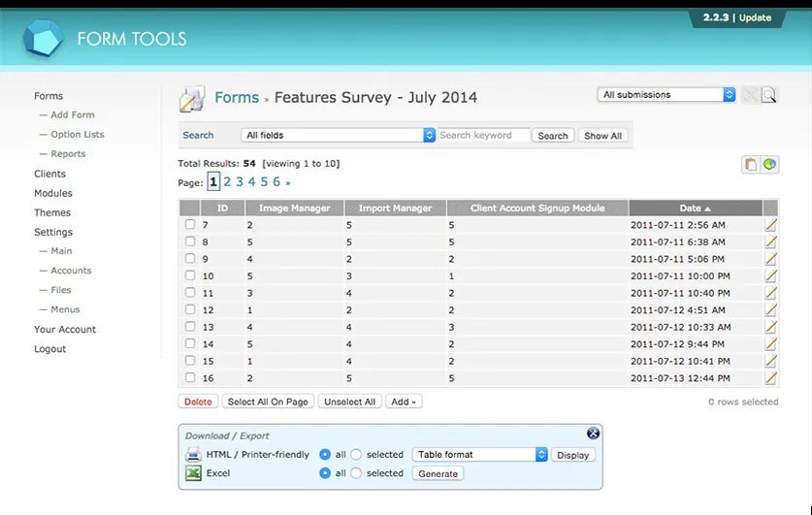Sort by the Date column header
The height and width of the screenshot is (515, 812).
point(696,209)
